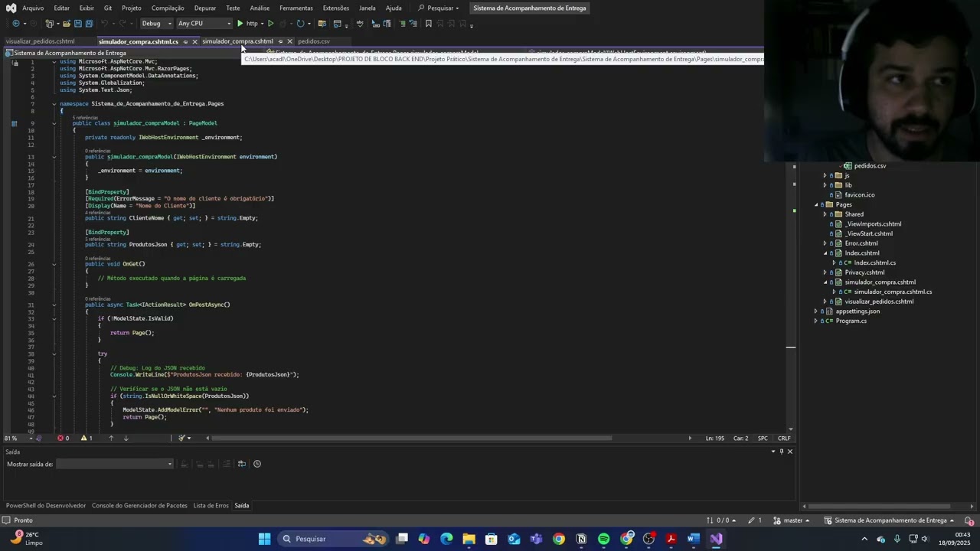This screenshot has width=980, height=551.
Task: Select appsettings.json file
Action: tap(857, 311)
